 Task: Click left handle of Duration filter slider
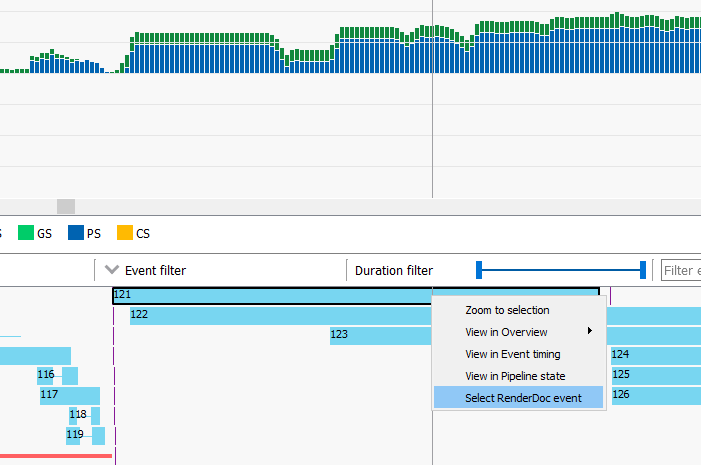(x=479, y=270)
